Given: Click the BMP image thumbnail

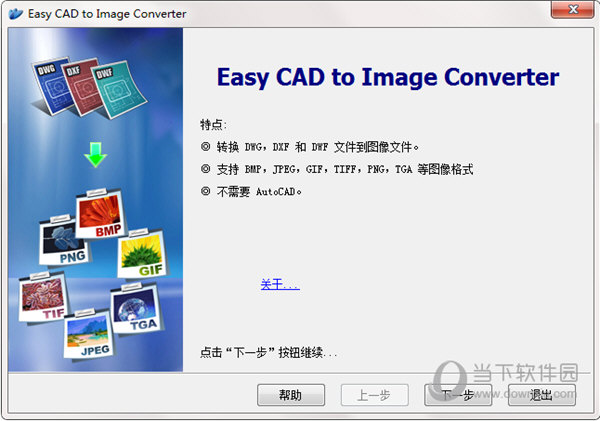Looking at the screenshot, I should pos(100,214).
